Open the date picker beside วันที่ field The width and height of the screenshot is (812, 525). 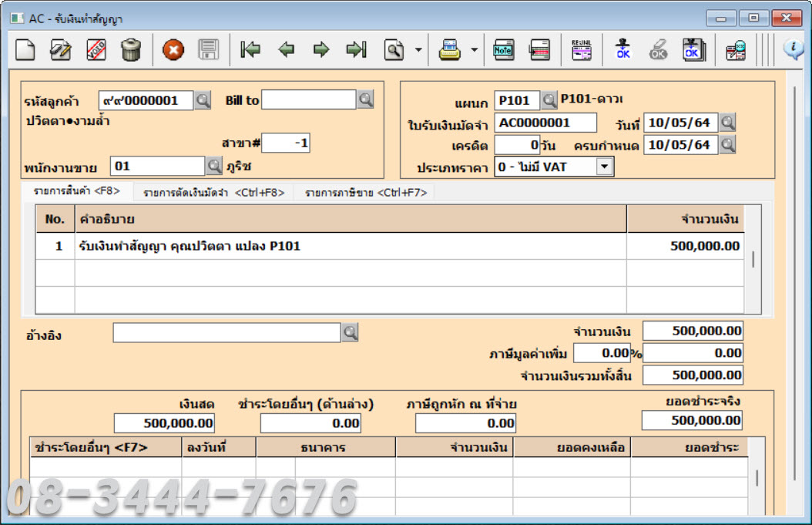(x=727, y=122)
